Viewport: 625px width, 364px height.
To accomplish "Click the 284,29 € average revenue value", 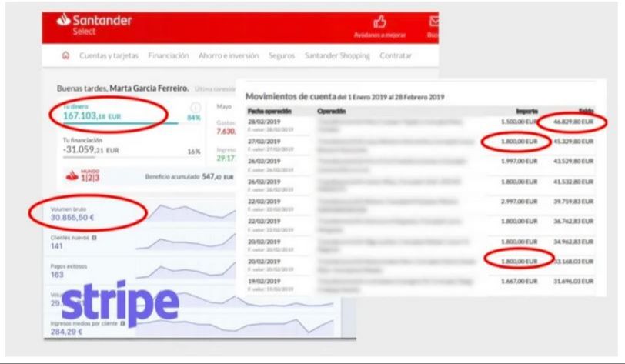I will point(66,332).
